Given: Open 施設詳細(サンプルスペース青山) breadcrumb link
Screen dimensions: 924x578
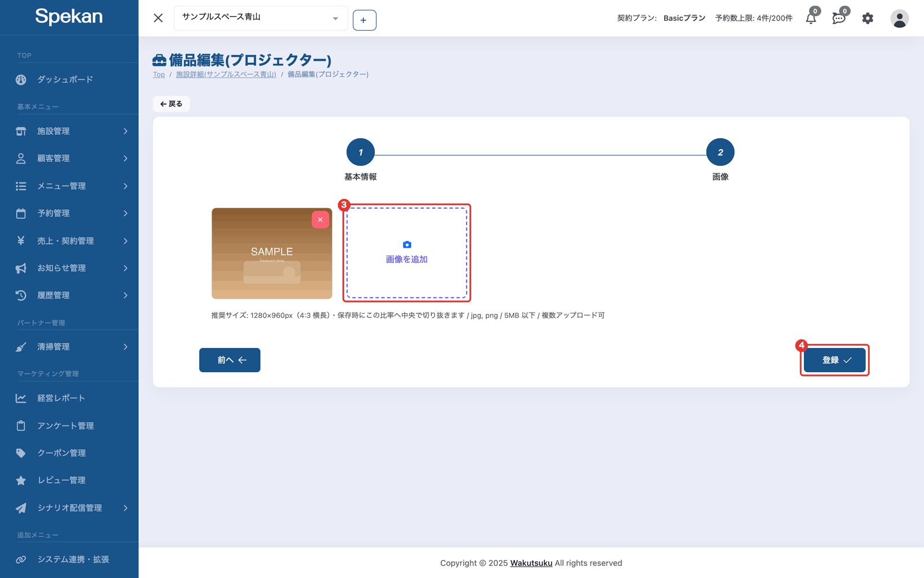Looking at the screenshot, I should (226, 75).
